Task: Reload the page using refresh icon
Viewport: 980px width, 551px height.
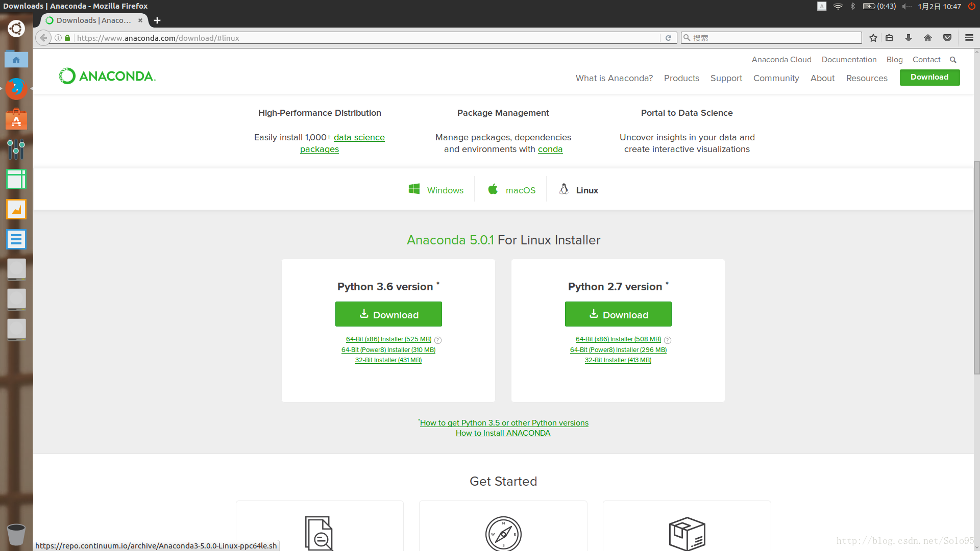Action: (x=668, y=38)
